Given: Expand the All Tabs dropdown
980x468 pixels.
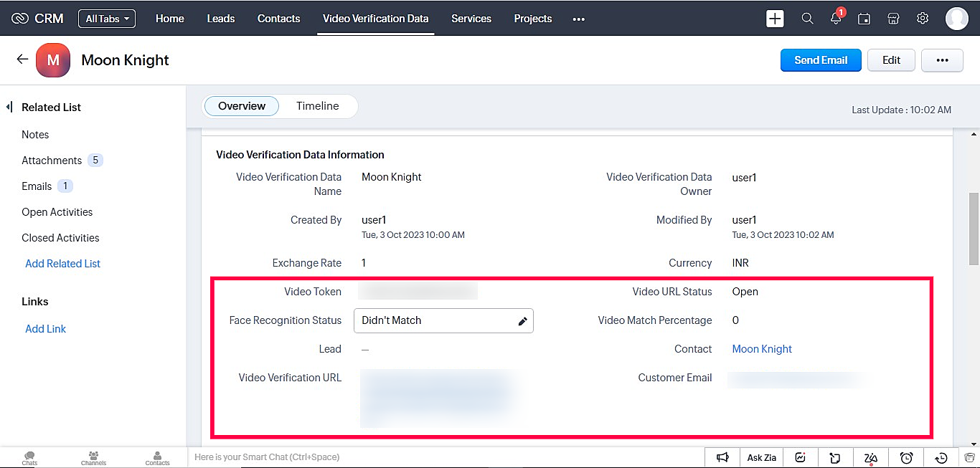Looking at the screenshot, I should pos(107,19).
